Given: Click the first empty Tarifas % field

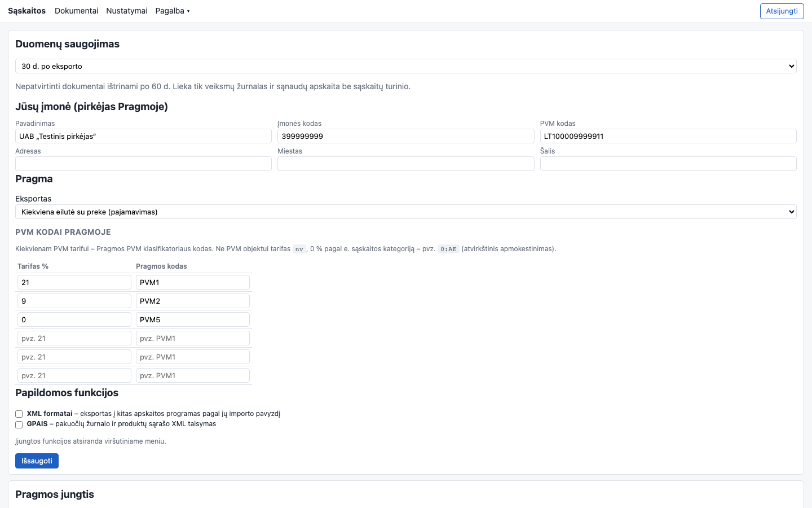Looking at the screenshot, I should [x=74, y=338].
